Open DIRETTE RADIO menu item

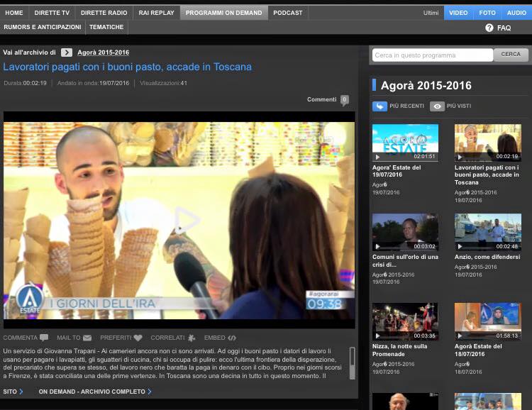104,13
